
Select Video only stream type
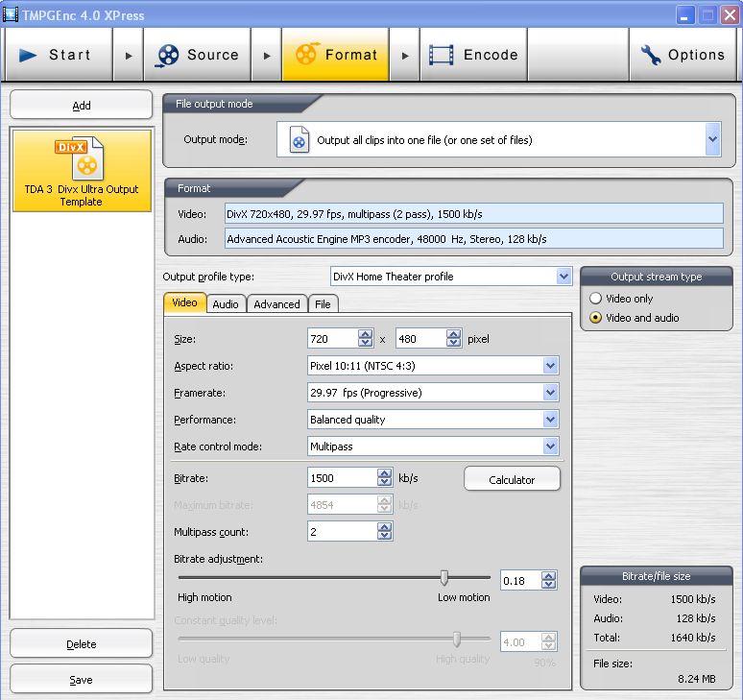(x=621, y=298)
